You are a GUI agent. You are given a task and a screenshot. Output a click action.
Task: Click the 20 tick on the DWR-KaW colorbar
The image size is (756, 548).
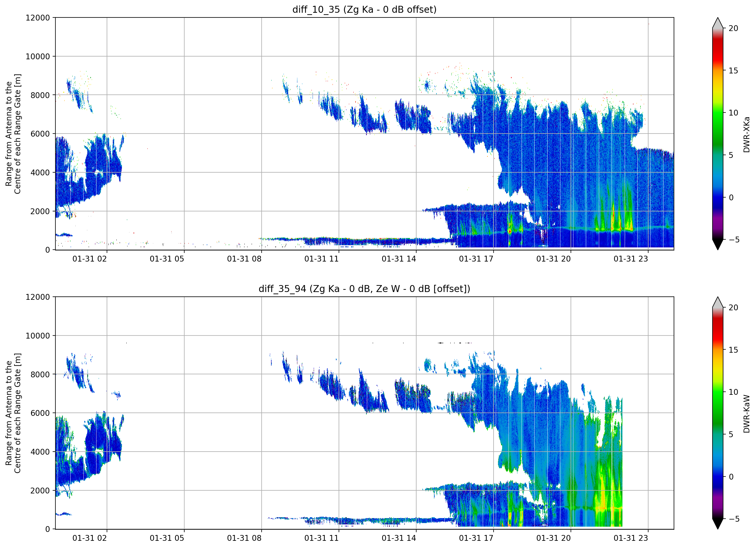click(x=733, y=308)
